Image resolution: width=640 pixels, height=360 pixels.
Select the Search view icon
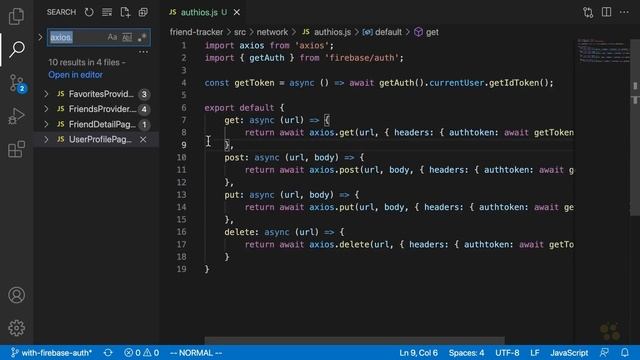click(x=16, y=49)
